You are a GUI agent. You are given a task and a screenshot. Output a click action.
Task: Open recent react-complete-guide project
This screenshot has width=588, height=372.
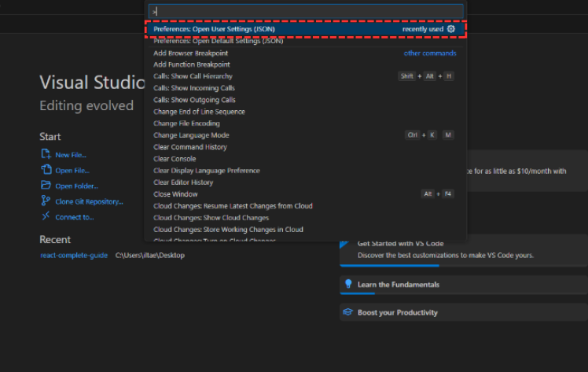click(74, 256)
